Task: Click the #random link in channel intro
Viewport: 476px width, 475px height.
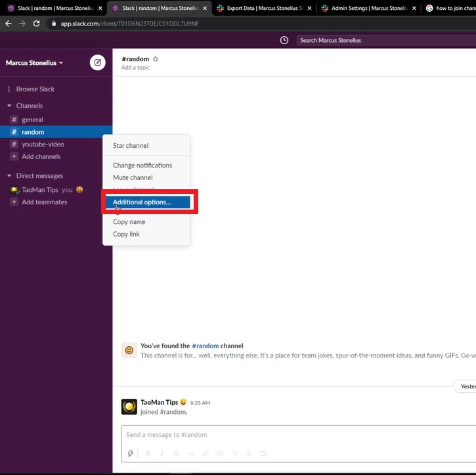Action: (206, 346)
